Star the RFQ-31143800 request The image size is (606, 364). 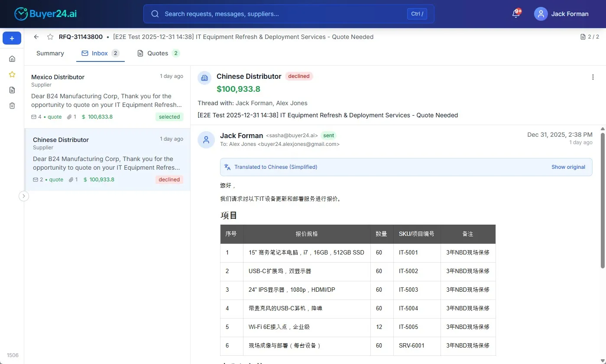click(50, 37)
